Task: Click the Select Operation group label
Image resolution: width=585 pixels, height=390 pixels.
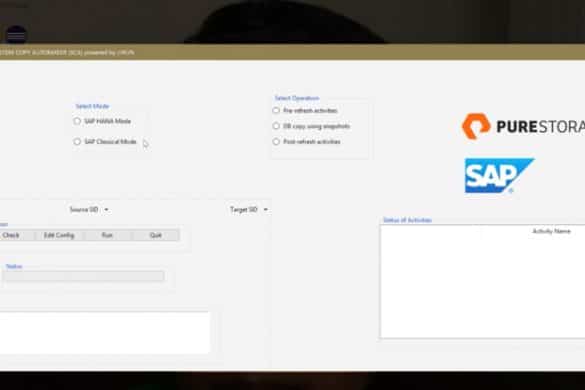Action: (297, 98)
